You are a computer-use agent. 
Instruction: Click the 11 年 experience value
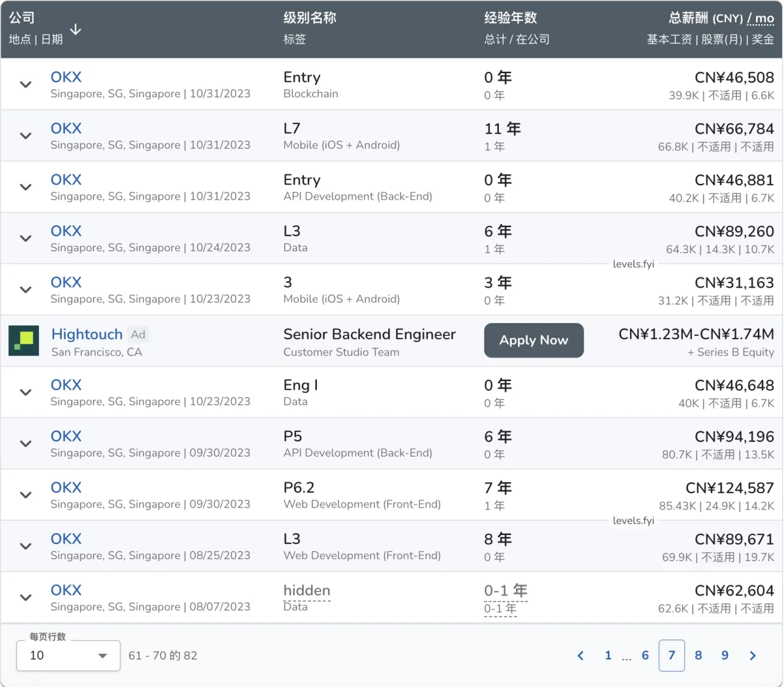(x=503, y=128)
